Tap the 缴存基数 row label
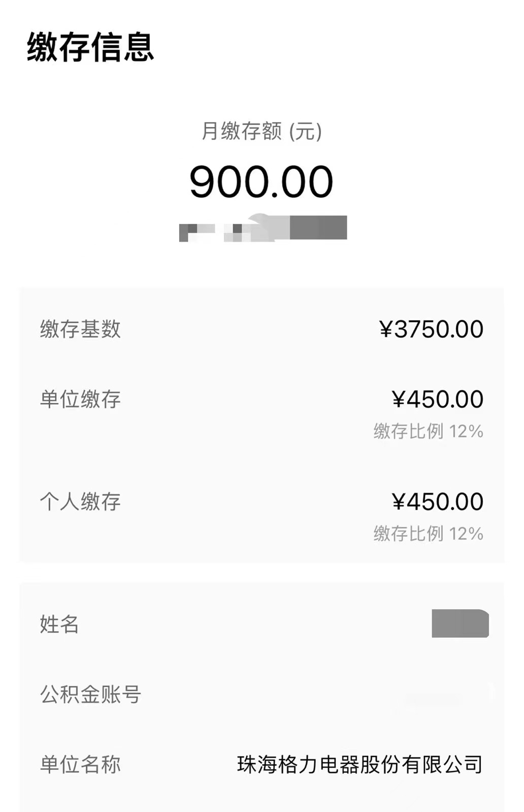This screenshot has height=812, width=524. point(80,329)
